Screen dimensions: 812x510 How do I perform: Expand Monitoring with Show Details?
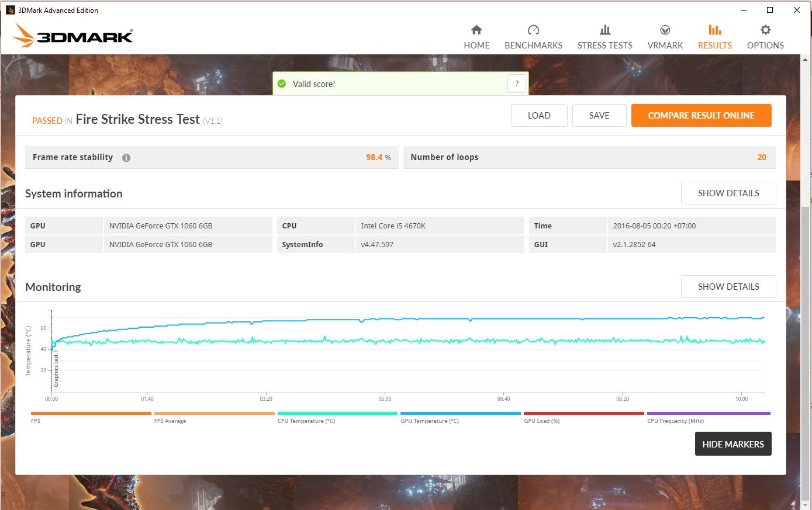[x=728, y=287]
